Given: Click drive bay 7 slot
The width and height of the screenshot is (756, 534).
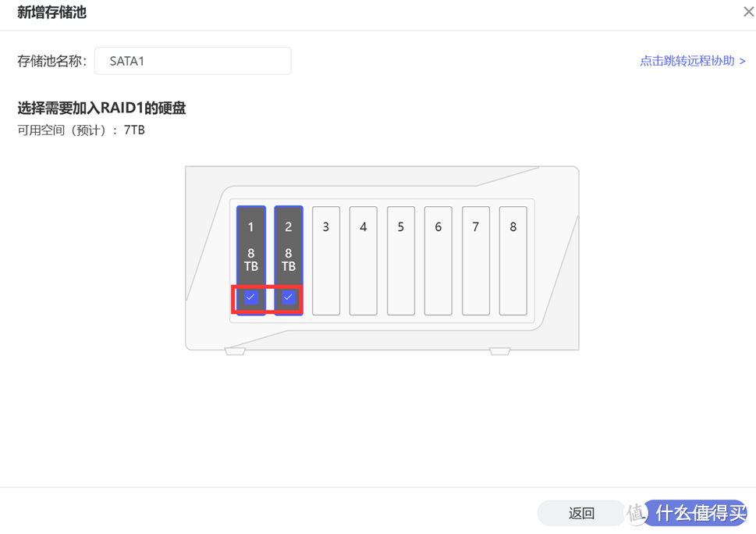Looking at the screenshot, I should (475, 260).
